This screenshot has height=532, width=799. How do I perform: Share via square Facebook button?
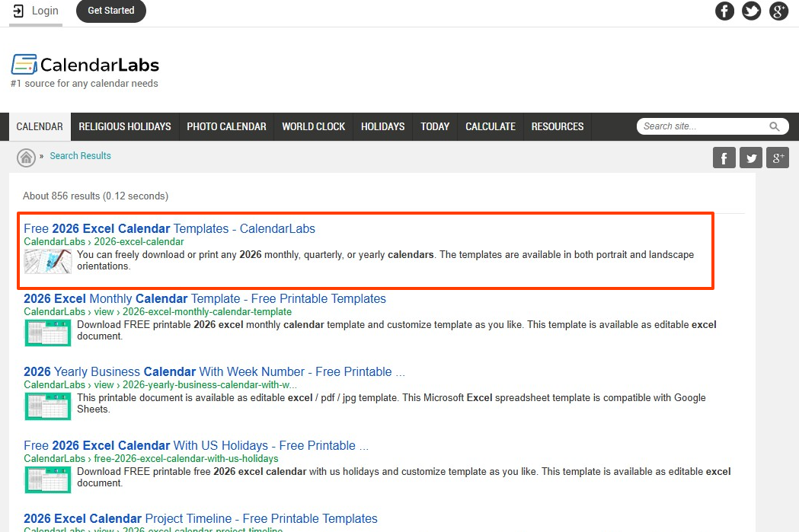(x=724, y=158)
